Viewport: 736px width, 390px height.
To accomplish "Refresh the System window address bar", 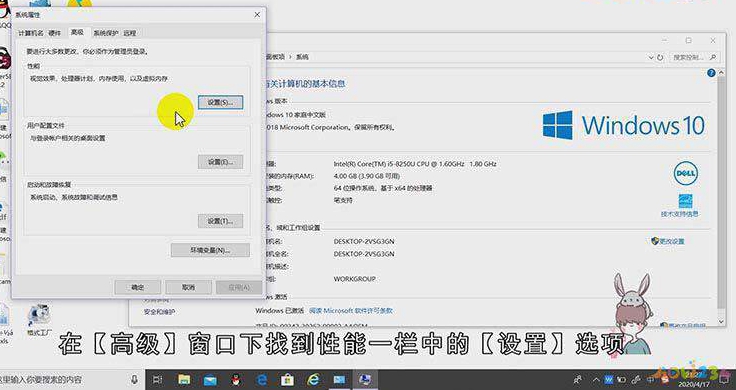I will click(660, 57).
